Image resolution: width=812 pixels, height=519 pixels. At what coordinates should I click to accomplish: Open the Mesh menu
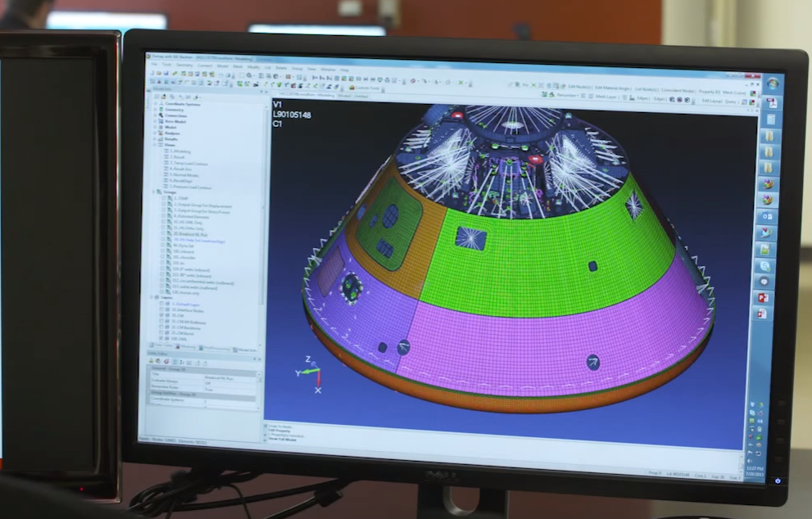238,67
